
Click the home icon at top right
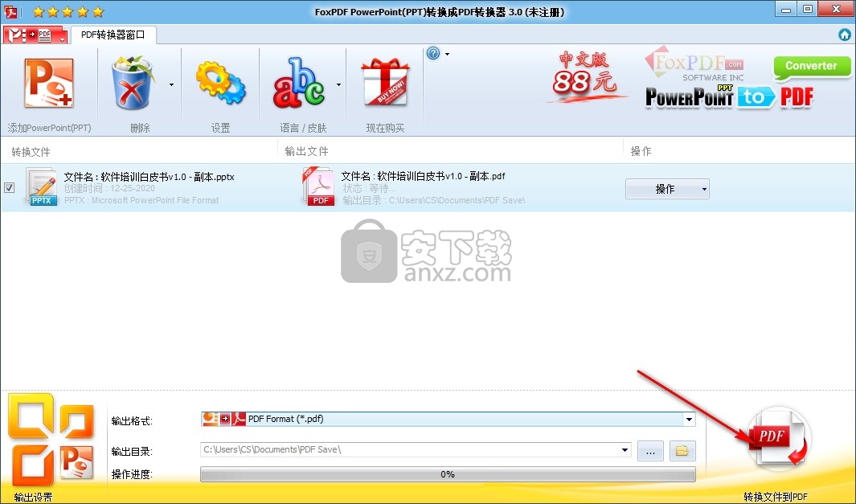[845, 35]
